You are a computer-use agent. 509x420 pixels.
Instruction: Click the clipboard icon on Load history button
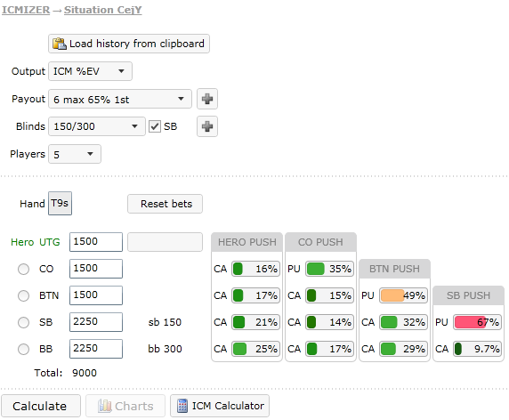tap(60, 44)
